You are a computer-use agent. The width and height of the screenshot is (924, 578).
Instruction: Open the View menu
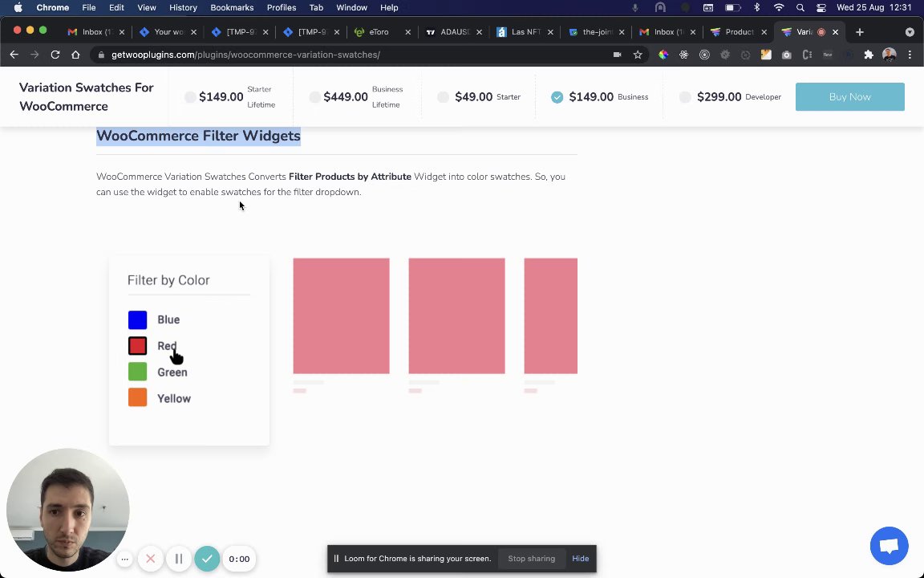(147, 8)
